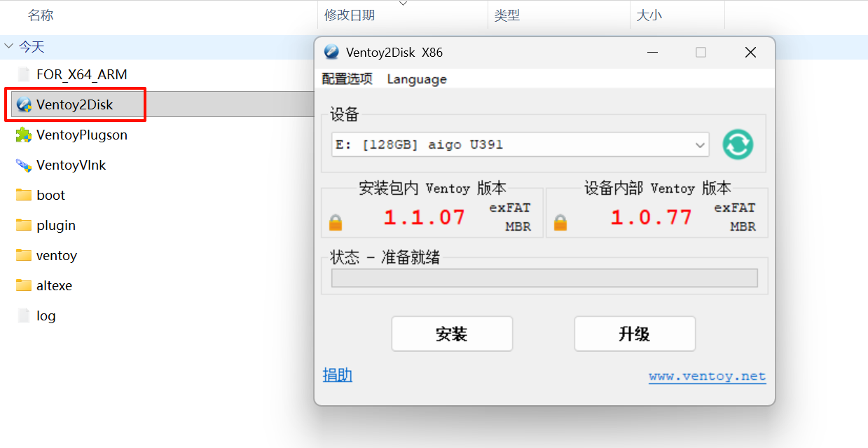Open the device dropdown showing aigo U391
Screen dimensions: 868x448
click(520, 145)
